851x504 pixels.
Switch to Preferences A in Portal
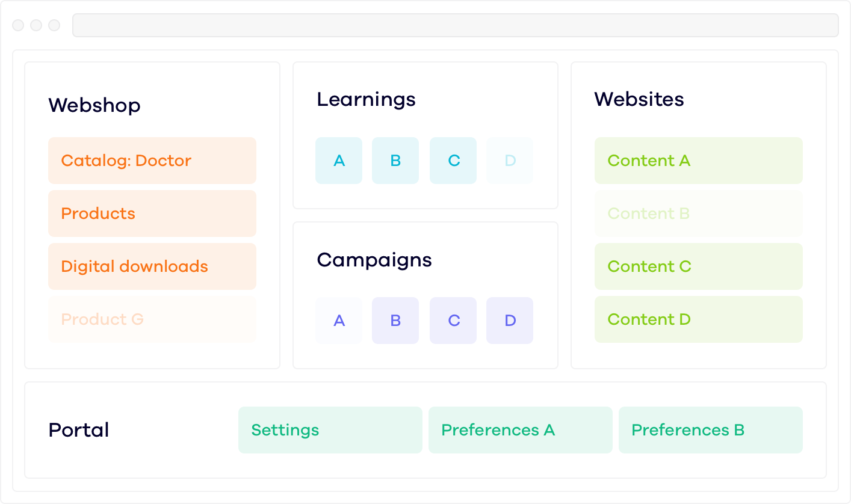tap(520, 430)
